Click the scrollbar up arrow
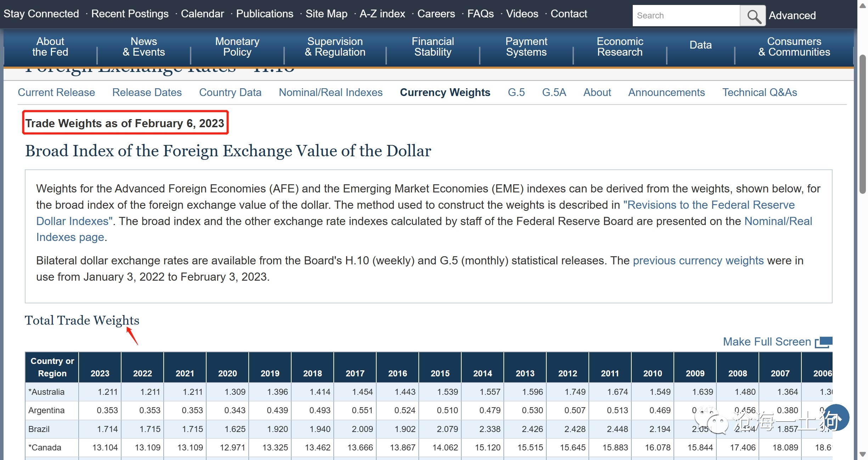 [x=863, y=6]
